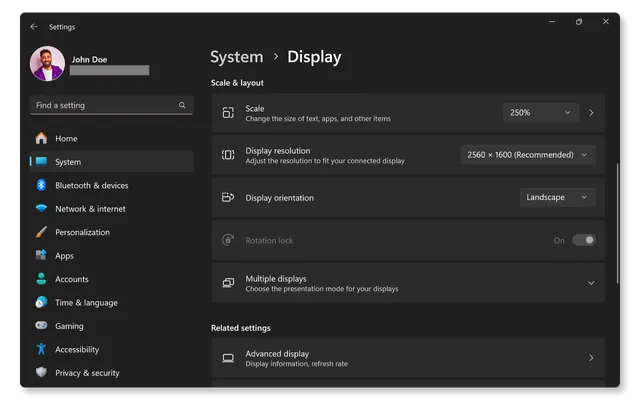Click the Related settings heading
640x400 pixels.
coord(241,328)
